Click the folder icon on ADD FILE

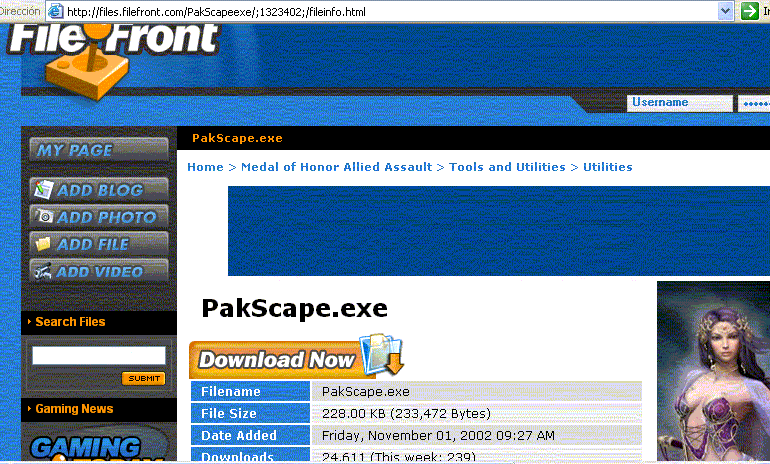tap(43, 244)
